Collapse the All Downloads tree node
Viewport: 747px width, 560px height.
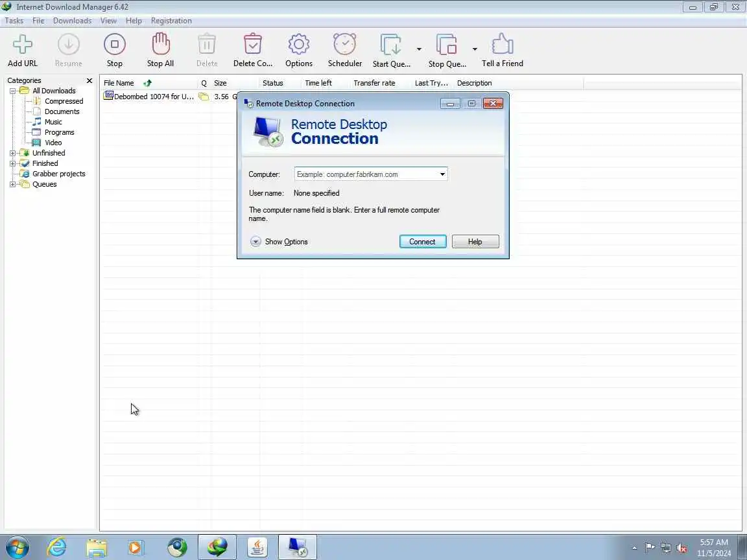point(13,91)
